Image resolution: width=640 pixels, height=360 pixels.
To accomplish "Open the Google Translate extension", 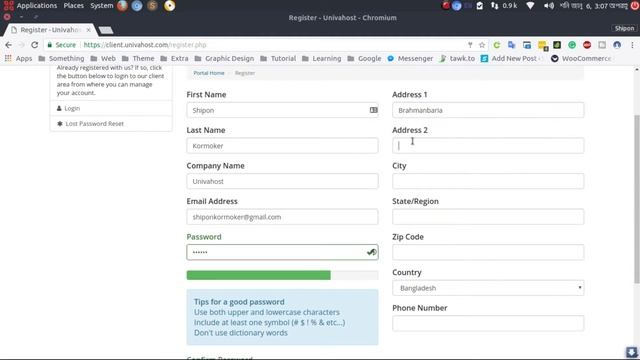I will point(512,45).
